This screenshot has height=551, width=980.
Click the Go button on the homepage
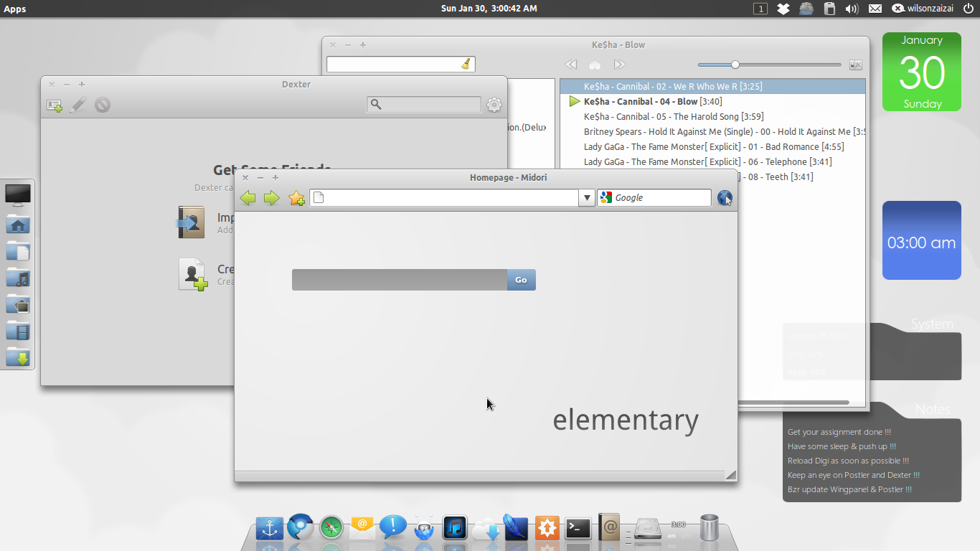tap(521, 280)
